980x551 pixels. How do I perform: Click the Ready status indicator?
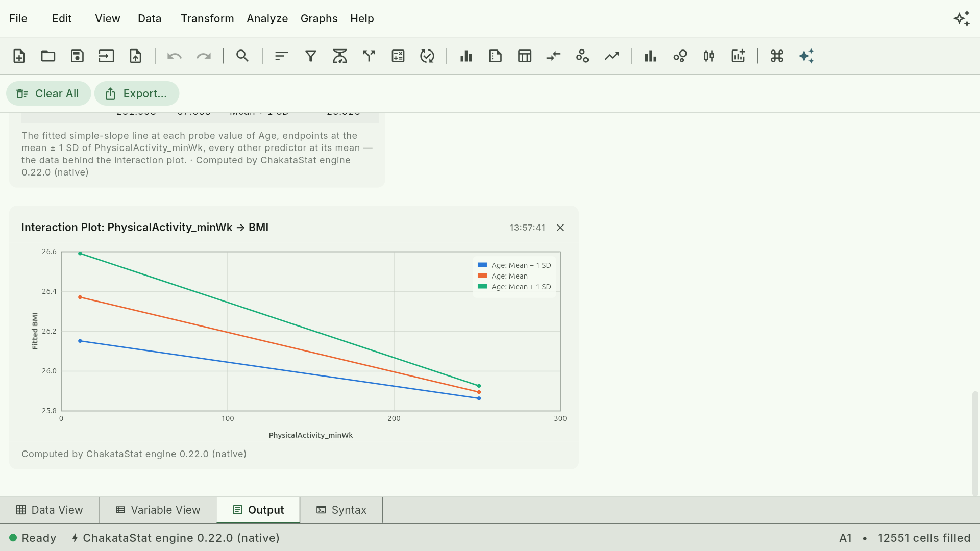[33, 538]
